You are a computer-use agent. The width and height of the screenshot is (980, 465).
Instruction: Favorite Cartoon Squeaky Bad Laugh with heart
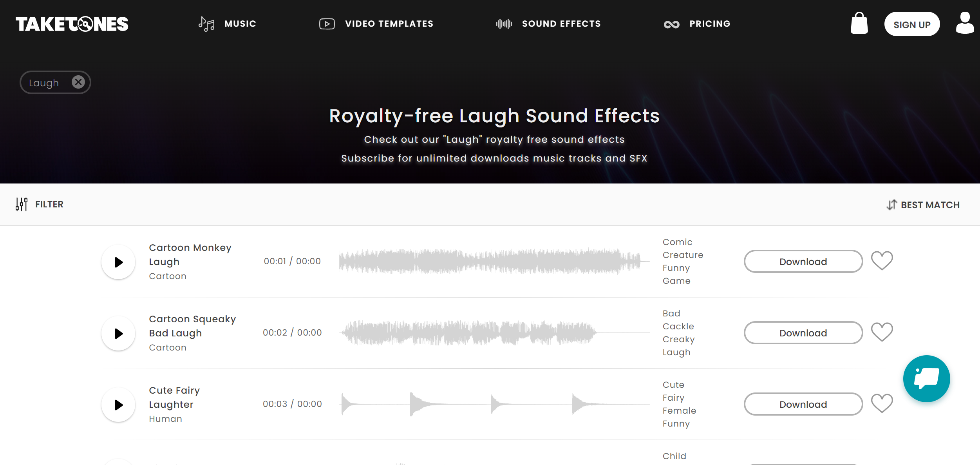[882, 332]
